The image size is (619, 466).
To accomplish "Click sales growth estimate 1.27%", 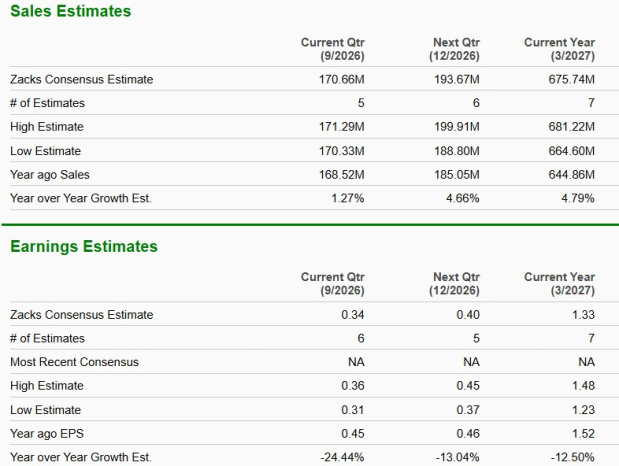I will click(348, 198).
